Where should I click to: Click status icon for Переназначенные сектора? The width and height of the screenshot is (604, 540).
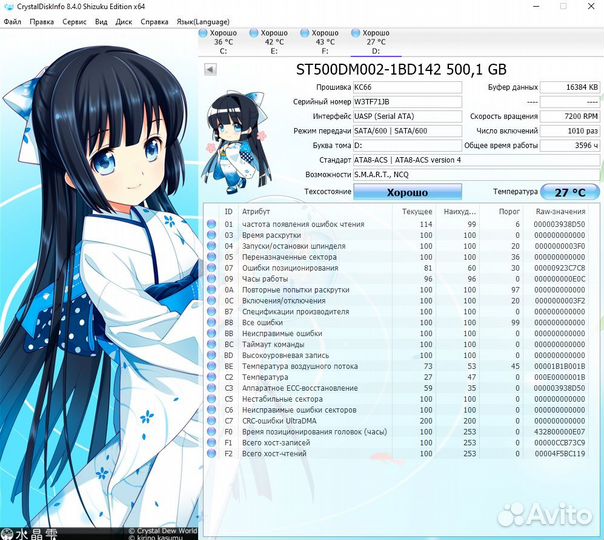211,257
